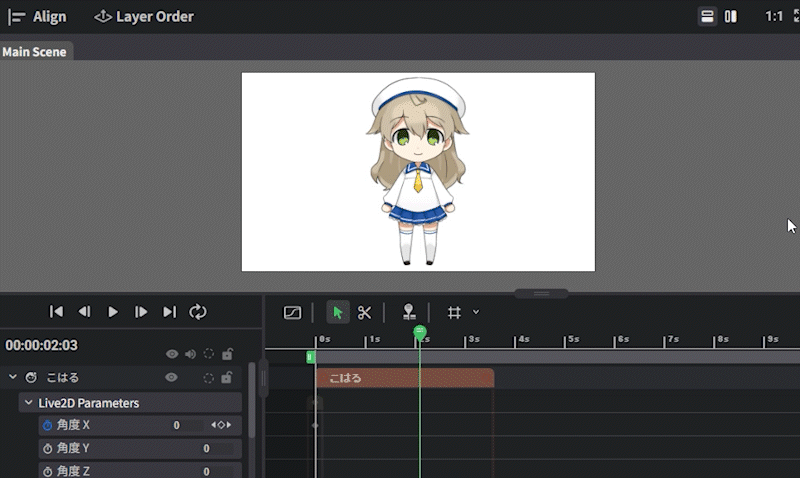Select the こはる clip in the timeline
This screenshot has width=800, height=478.
405,378
